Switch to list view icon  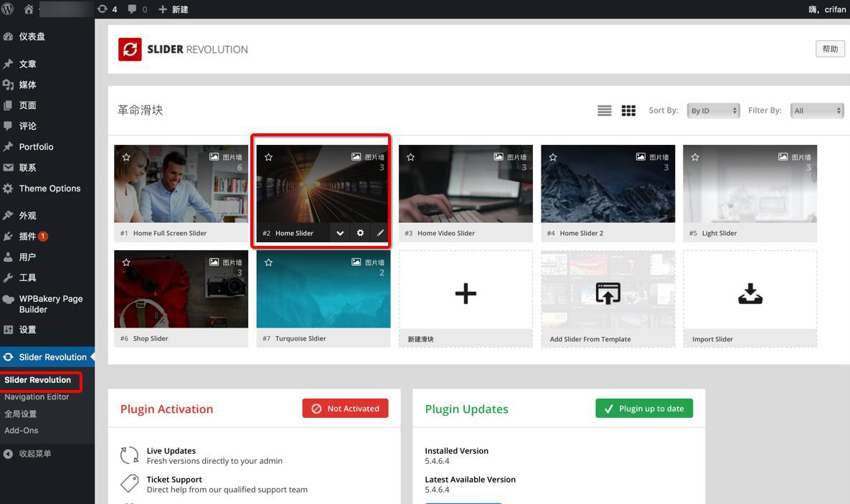tap(605, 110)
